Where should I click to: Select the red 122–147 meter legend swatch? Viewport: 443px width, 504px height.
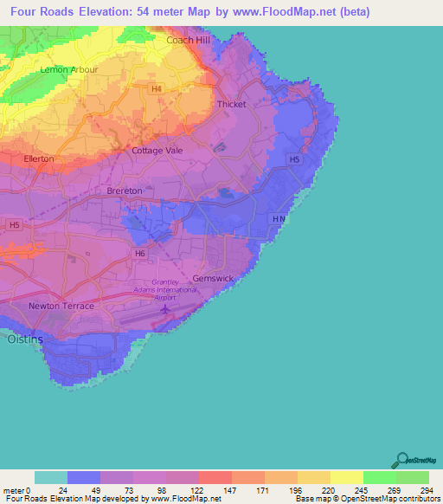click(x=215, y=477)
